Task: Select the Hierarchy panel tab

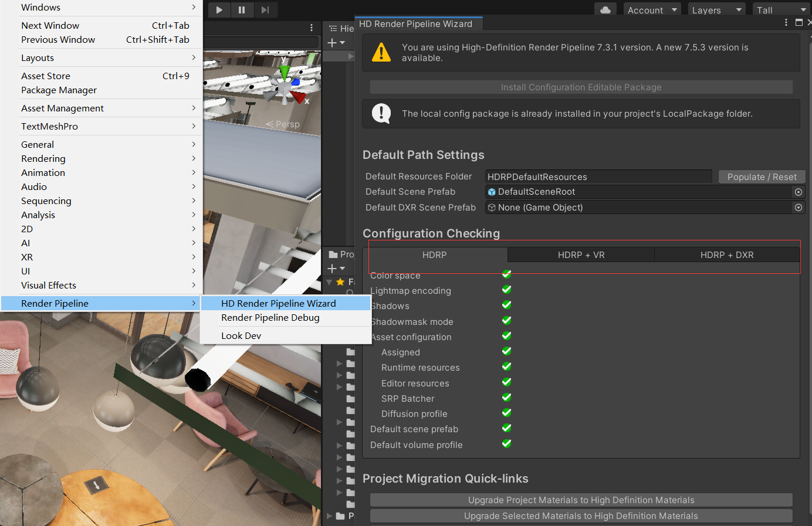Action: pos(341,28)
